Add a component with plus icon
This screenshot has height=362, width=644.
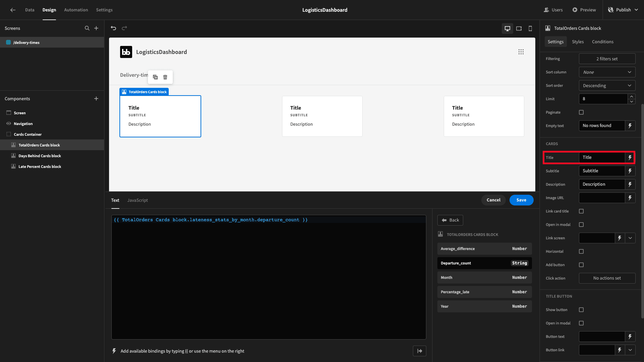[96, 99]
